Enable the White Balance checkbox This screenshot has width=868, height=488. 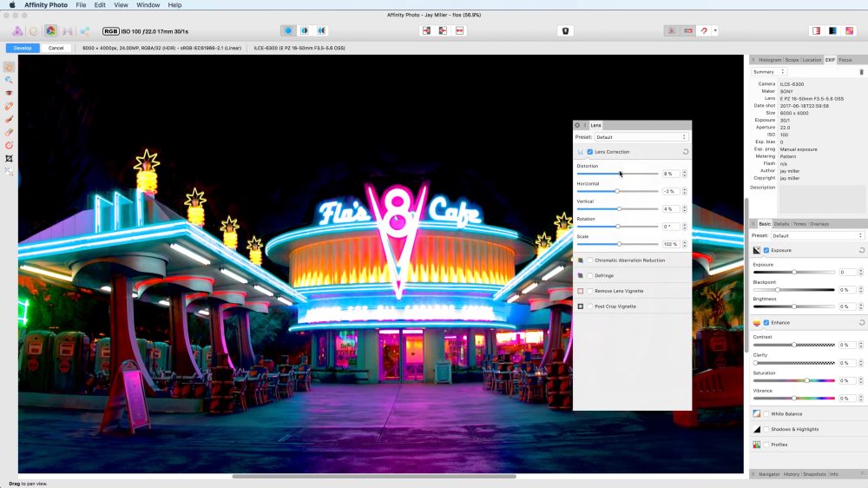766,414
